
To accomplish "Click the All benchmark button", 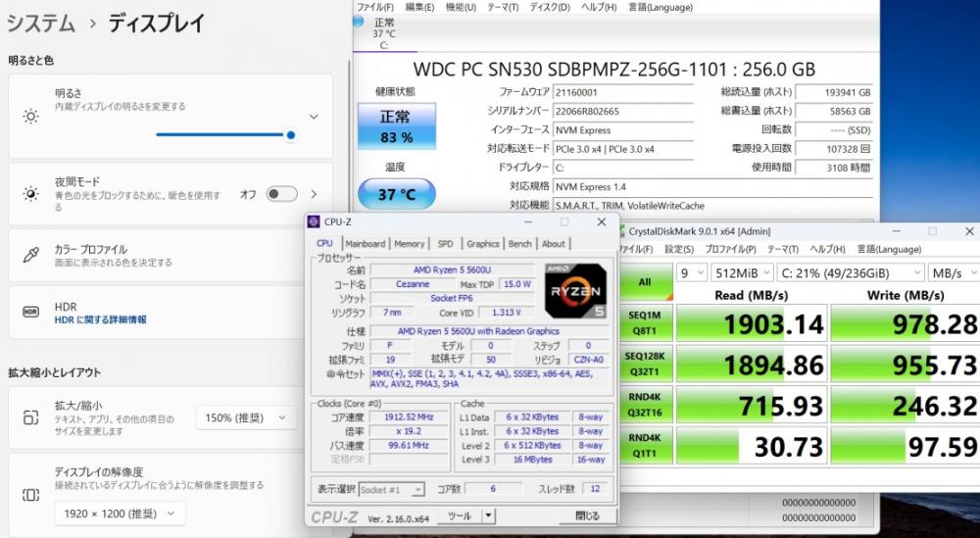I will tap(645, 282).
